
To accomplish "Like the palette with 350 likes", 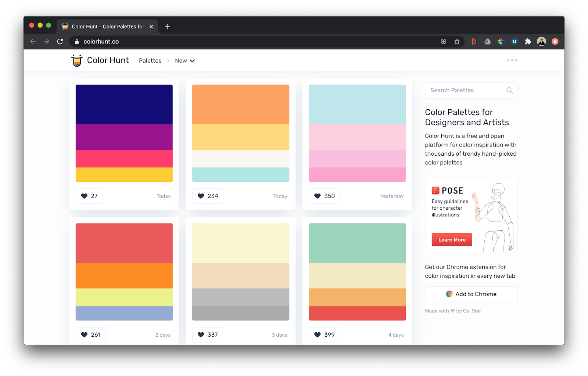I will pyautogui.click(x=325, y=196).
